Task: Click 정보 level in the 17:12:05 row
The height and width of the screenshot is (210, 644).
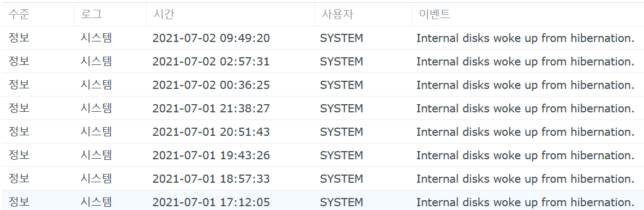Action: tap(19, 202)
